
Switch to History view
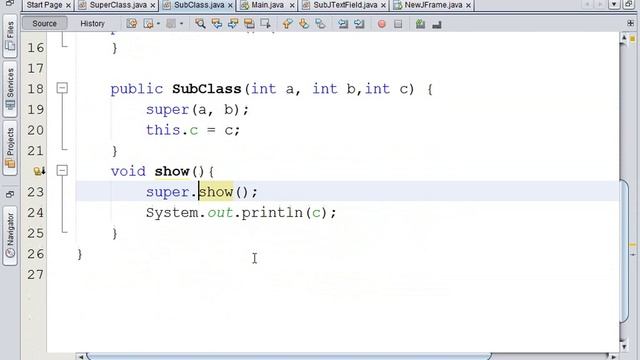pyautogui.click(x=92, y=24)
